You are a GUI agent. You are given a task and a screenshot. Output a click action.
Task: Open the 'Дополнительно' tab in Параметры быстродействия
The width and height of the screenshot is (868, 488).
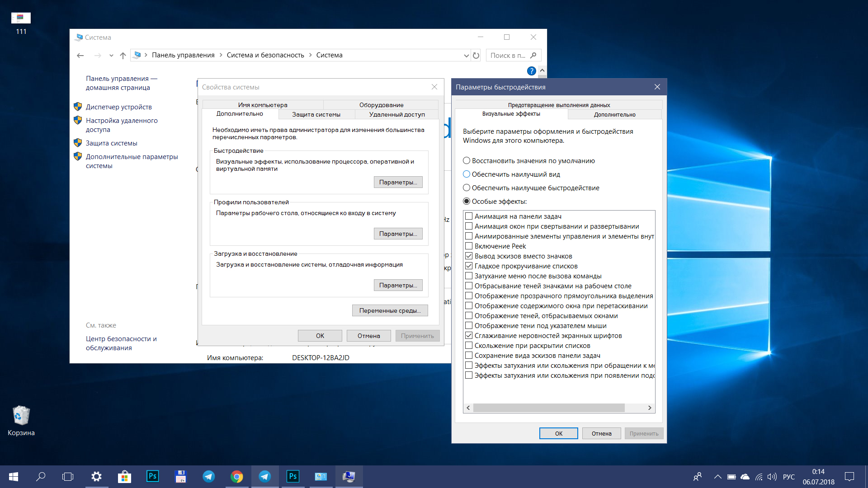pos(615,114)
